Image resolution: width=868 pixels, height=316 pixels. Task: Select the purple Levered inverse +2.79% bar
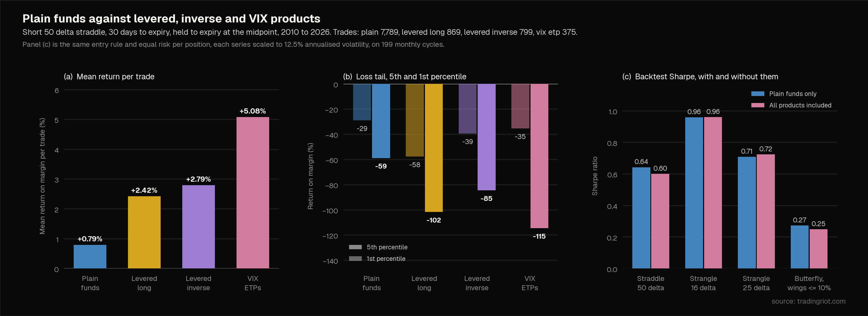tap(198, 227)
